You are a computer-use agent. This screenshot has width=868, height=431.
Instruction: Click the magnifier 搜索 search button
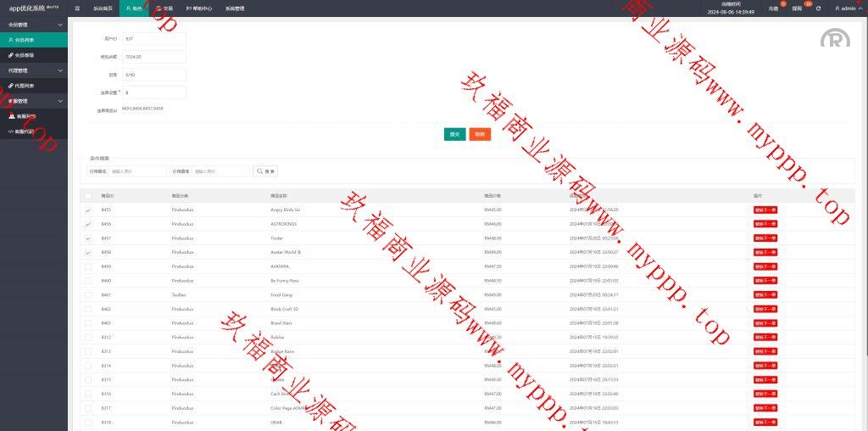[x=265, y=171]
